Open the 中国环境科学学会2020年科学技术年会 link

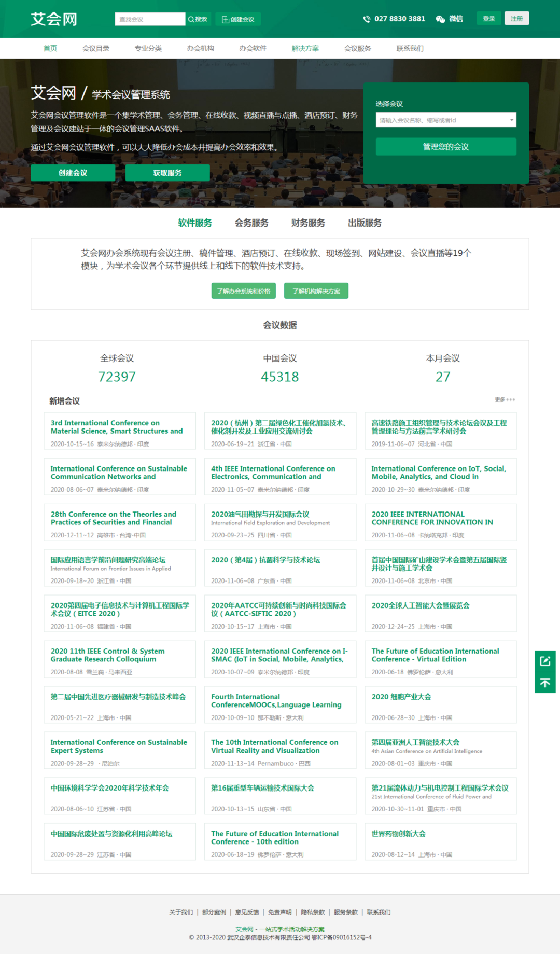pyautogui.click(x=110, y=788)
